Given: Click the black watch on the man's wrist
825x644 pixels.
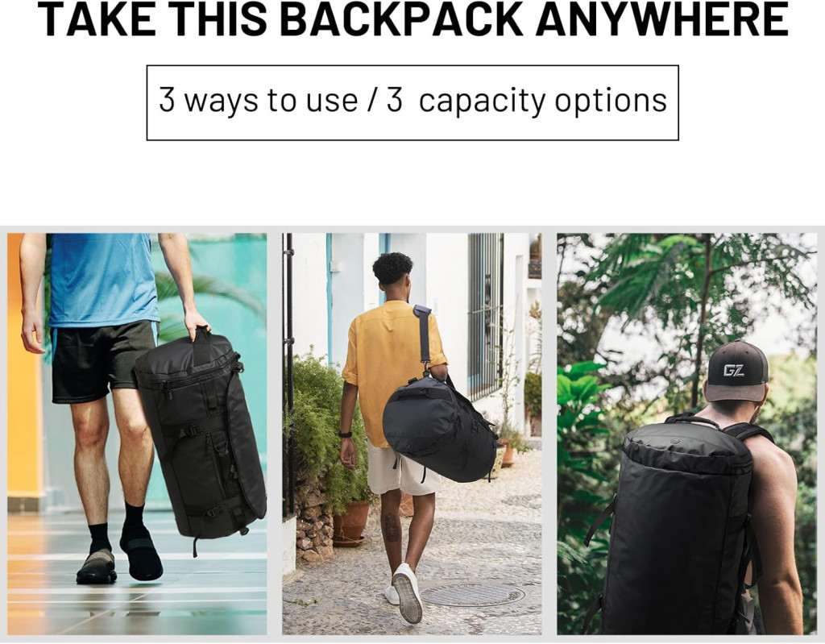Looking at the screenshot, I should [x=345, y=434].
